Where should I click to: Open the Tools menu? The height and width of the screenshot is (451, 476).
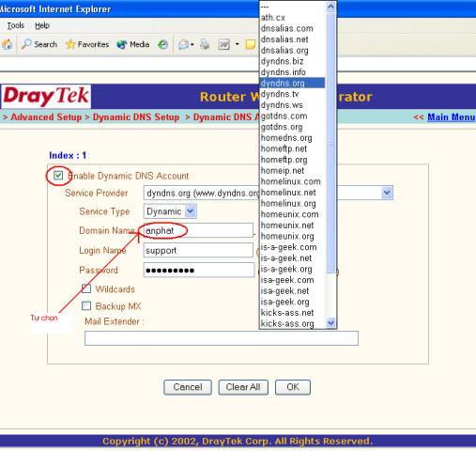(16, 25)
